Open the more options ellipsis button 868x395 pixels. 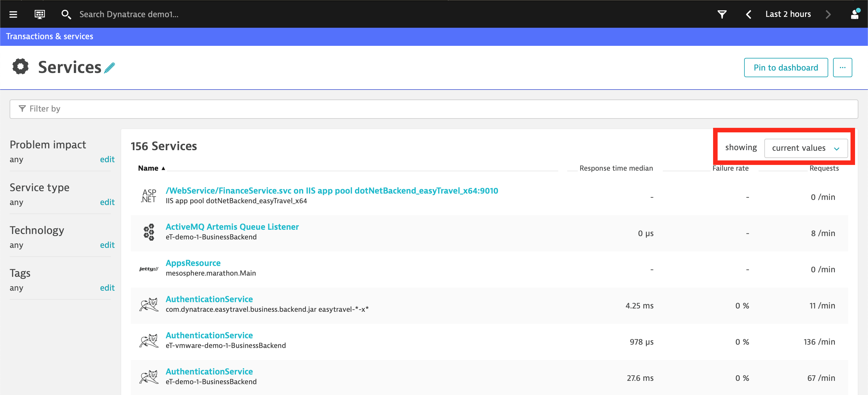coord(842,68)
